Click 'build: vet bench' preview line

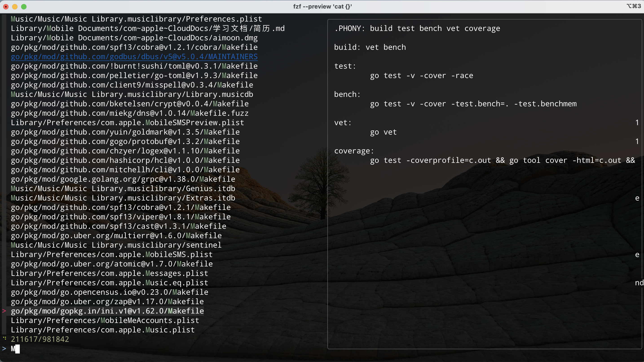[370, 47]
